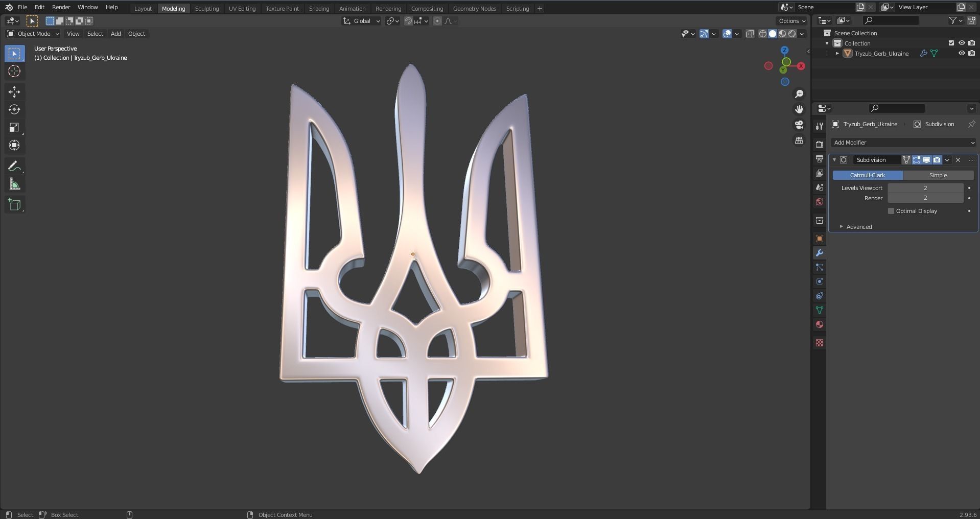Select the Annotate tool

(14, 165)
